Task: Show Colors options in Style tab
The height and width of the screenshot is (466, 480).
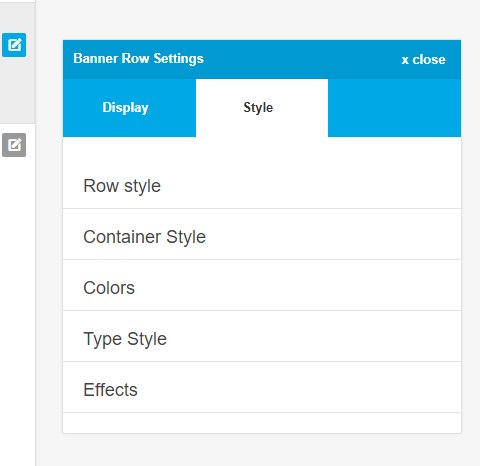Action: point(262,287)
